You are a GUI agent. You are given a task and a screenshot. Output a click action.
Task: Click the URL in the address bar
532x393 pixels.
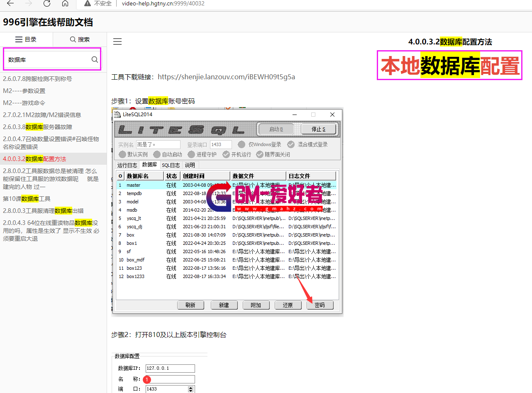(163, 3)
